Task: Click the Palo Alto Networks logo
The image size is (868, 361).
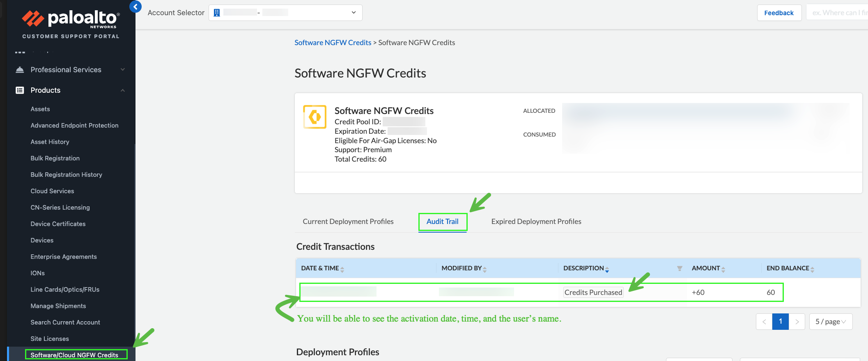Action: (71, 19)
